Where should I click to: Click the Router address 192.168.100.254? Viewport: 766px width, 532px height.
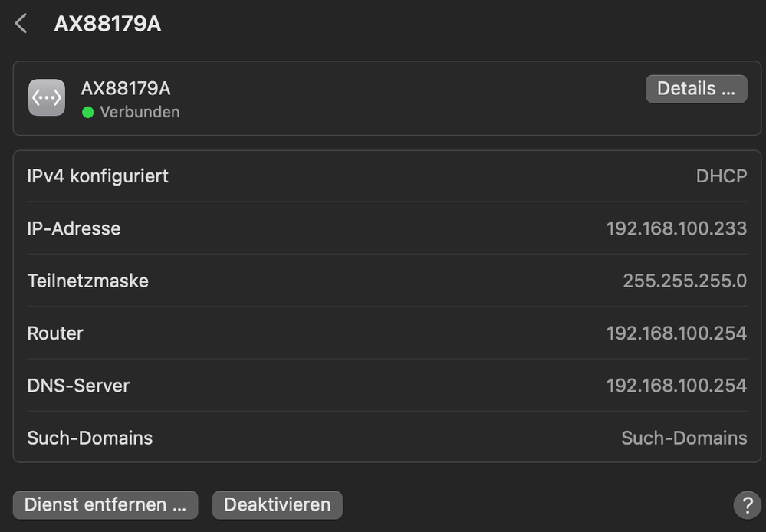[676, 333]
